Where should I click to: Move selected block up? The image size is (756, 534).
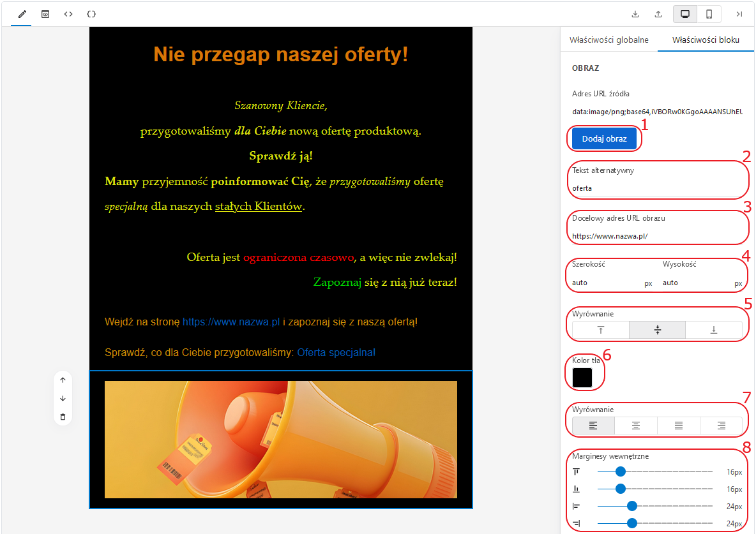point(63,380)
